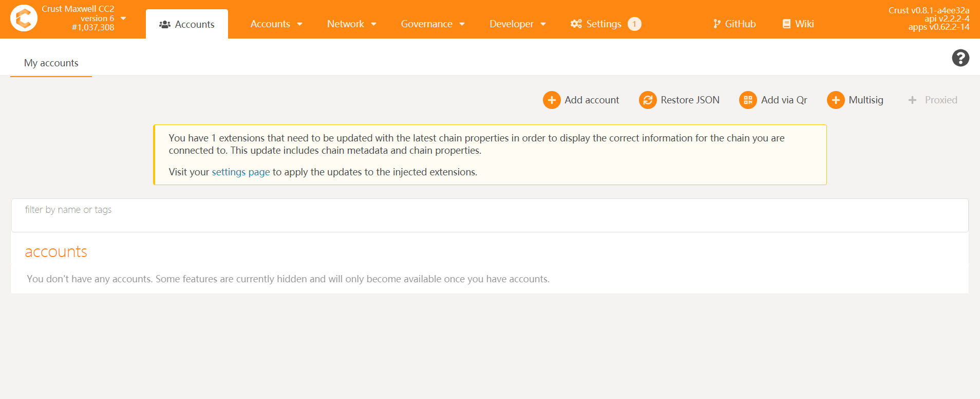Click the Settings gears icon
Screen dimensions: 980x399
576,24
